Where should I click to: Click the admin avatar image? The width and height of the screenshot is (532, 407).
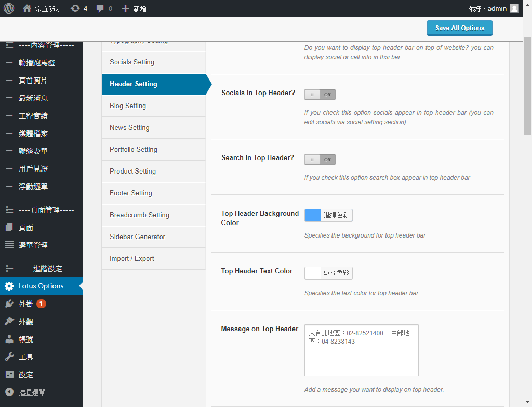tap(514, 8)
